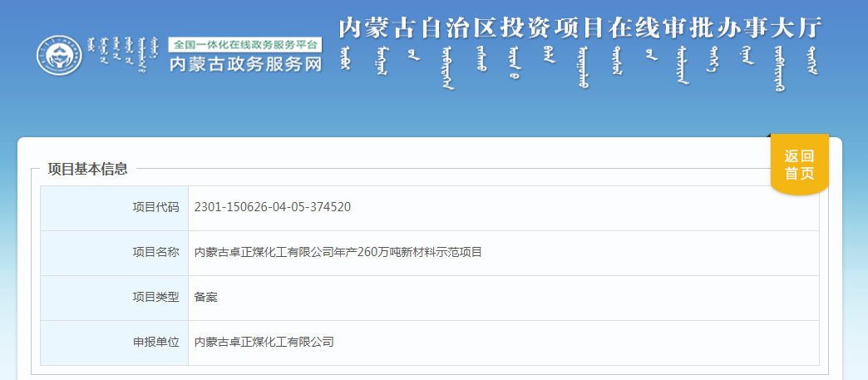Viewport: 868px width, 380px height.
Task: Open the 内蒙古政务服务网 site title
Action: 246,64
